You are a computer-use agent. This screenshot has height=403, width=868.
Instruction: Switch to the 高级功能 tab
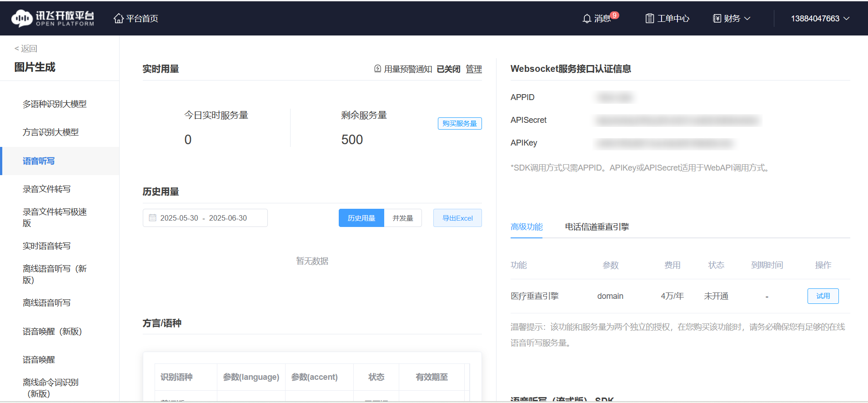(x=527, y=227)
